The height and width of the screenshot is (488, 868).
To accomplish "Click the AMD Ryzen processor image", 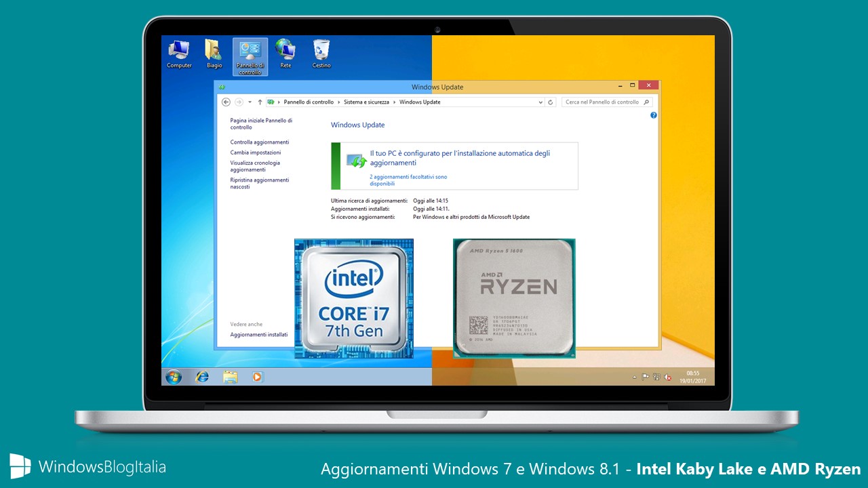I will click(x=514, y=298).
